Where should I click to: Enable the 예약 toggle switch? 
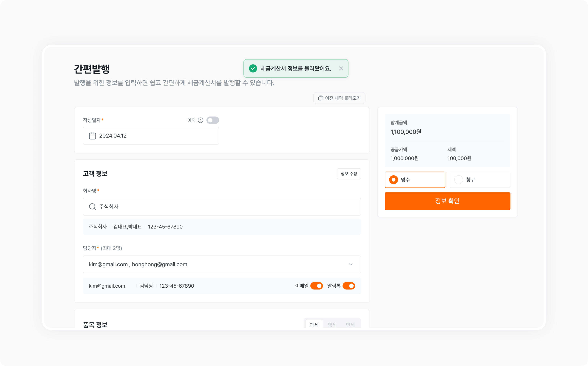212,120
